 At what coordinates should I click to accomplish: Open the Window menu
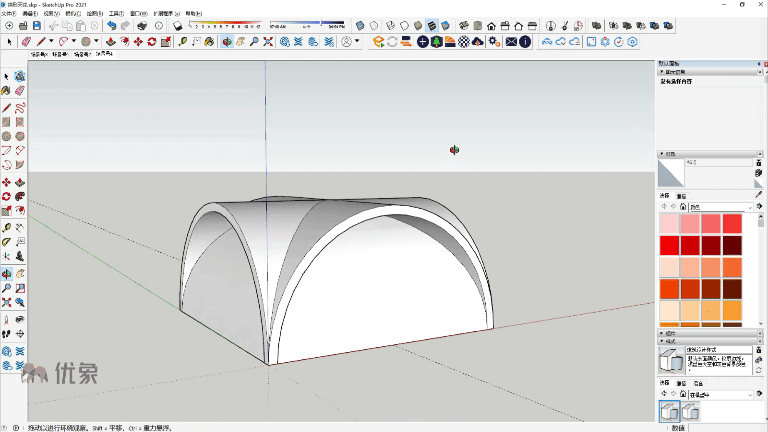coord(137,14)
